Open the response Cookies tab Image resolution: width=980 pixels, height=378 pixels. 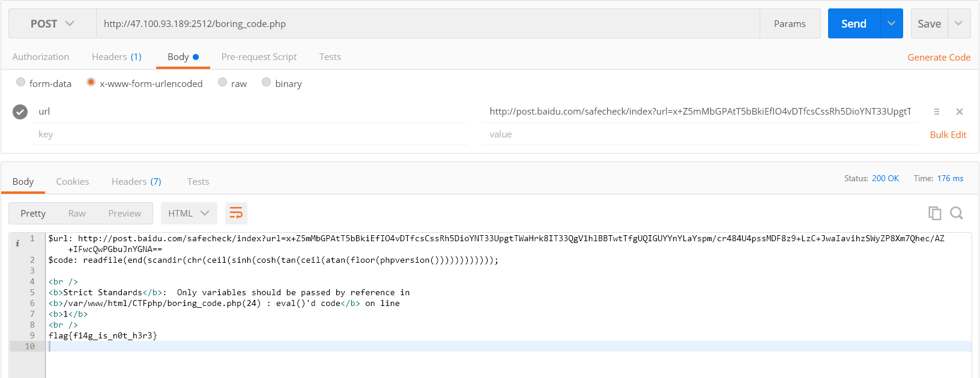pos(73,182)
